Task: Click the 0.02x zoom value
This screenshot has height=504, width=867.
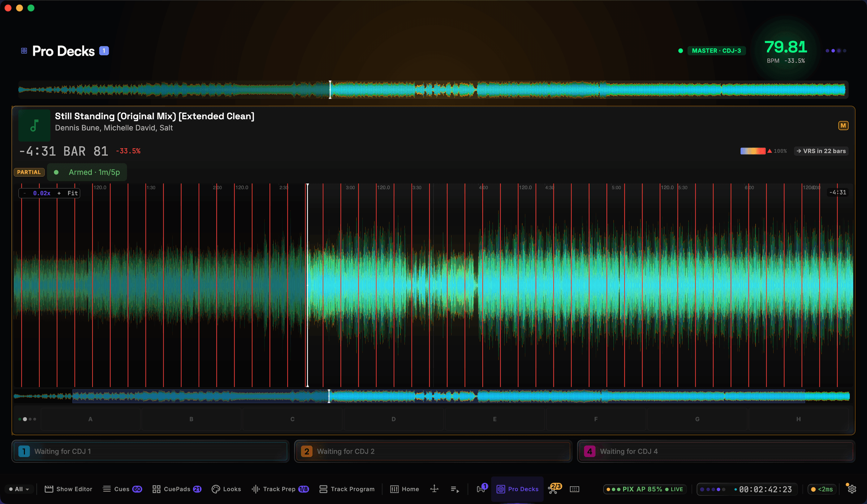Action: (42, 193)
